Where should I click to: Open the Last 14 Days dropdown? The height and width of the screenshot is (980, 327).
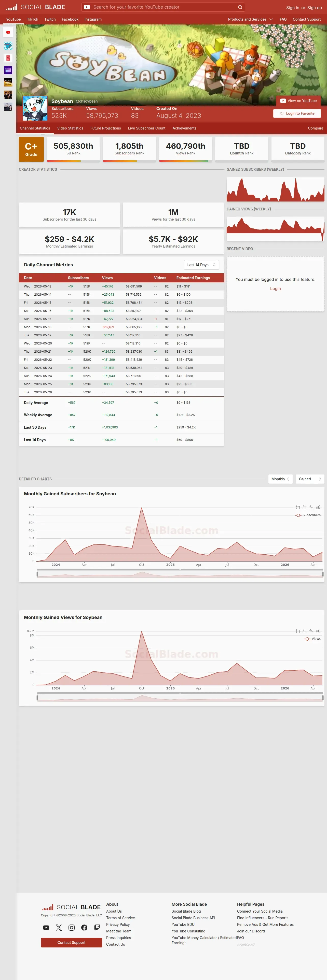201,265
